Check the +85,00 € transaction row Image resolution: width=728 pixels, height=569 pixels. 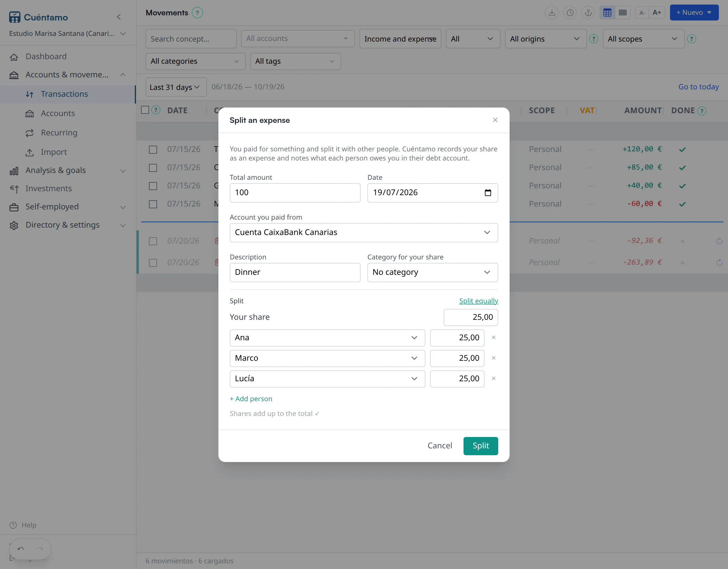153,168
